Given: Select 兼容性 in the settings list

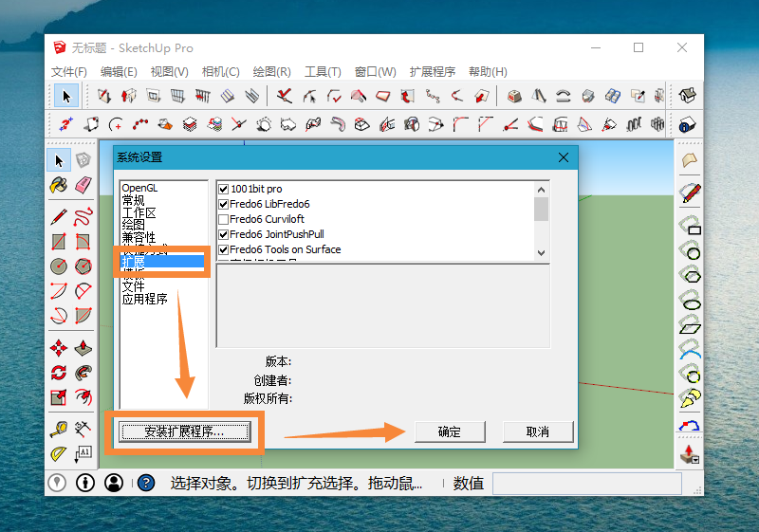Looking at the screenshot, I should pos(139,237).
